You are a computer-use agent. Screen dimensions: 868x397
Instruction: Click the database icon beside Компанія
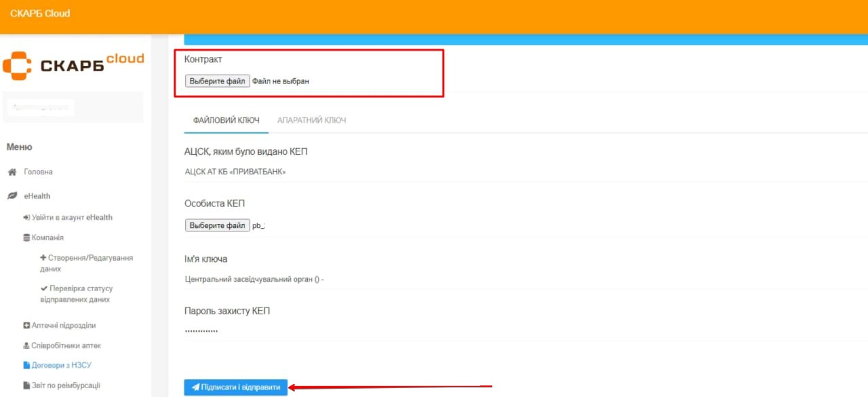tap(26, 238)
